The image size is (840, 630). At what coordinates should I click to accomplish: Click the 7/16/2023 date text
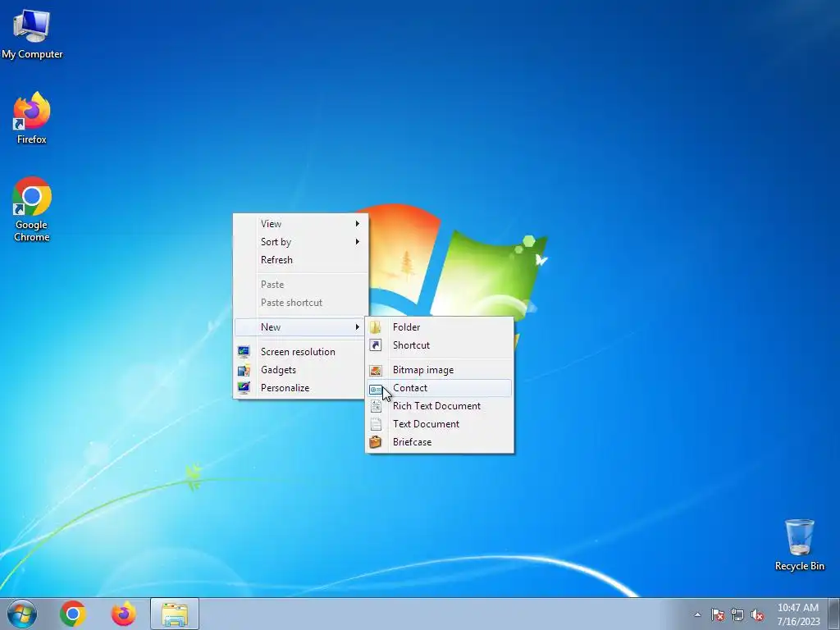[x=798, y=622]
